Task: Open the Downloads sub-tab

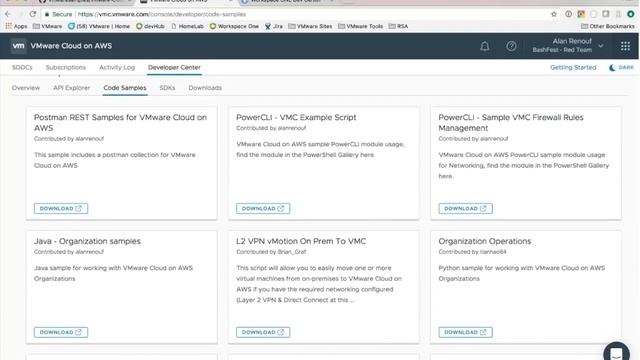Action: point(205,88)
